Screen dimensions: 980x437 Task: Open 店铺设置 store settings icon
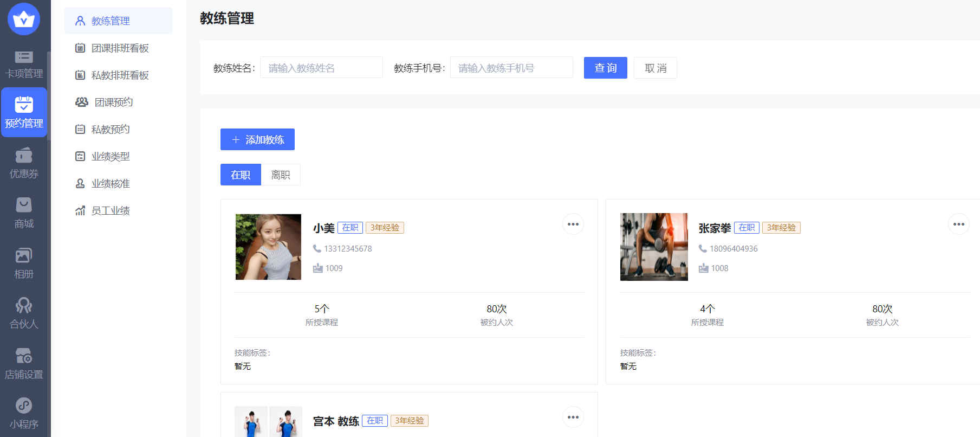click(24, 356)
